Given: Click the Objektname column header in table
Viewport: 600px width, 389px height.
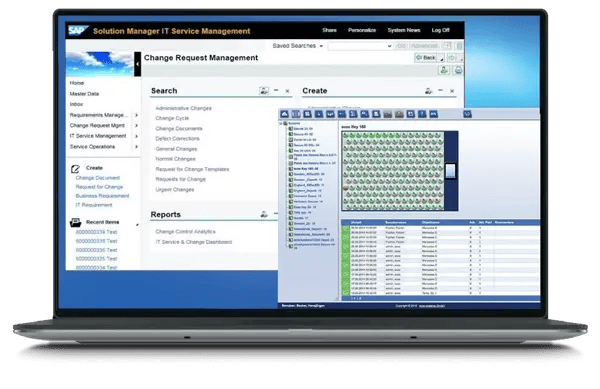Looking at the screenshot, I should pos(430,222).
